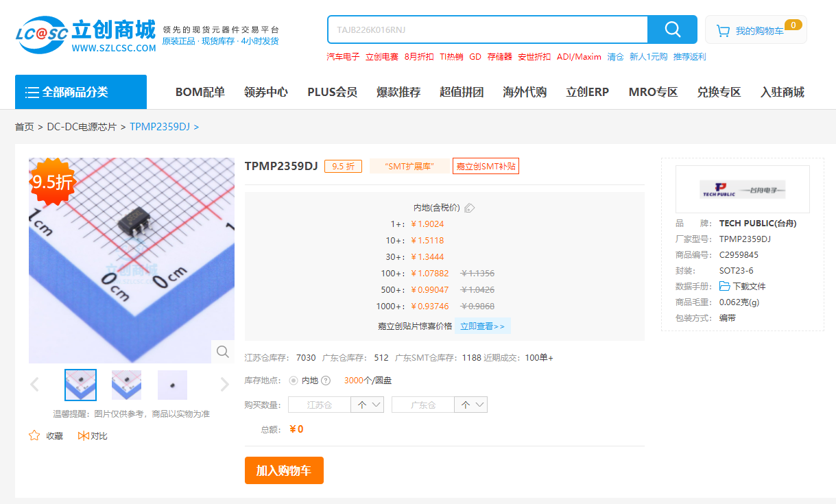836x504 pixels.
Task: Open the shopping cart icon
Action: point(723,31)
